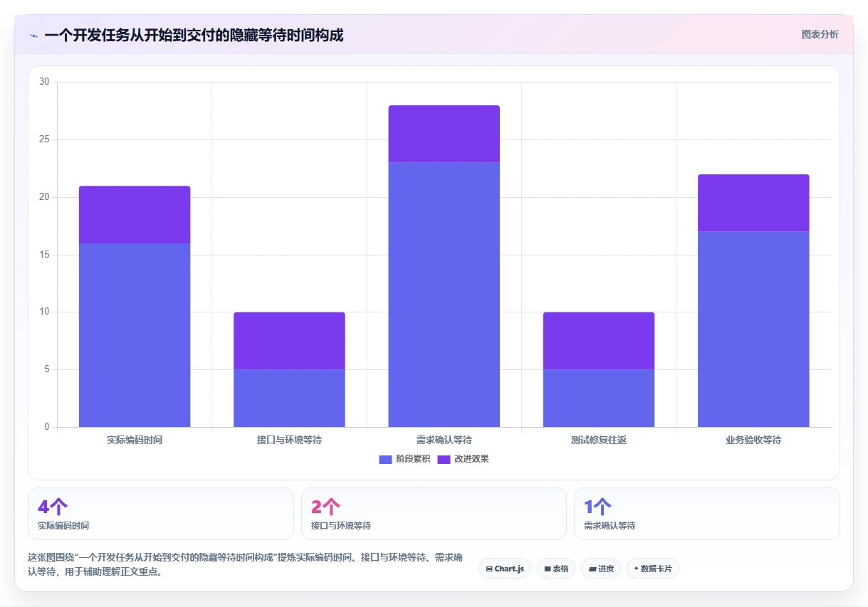
Task: Click the 改进效果 legend color box
Action: [x=444, y=459]
